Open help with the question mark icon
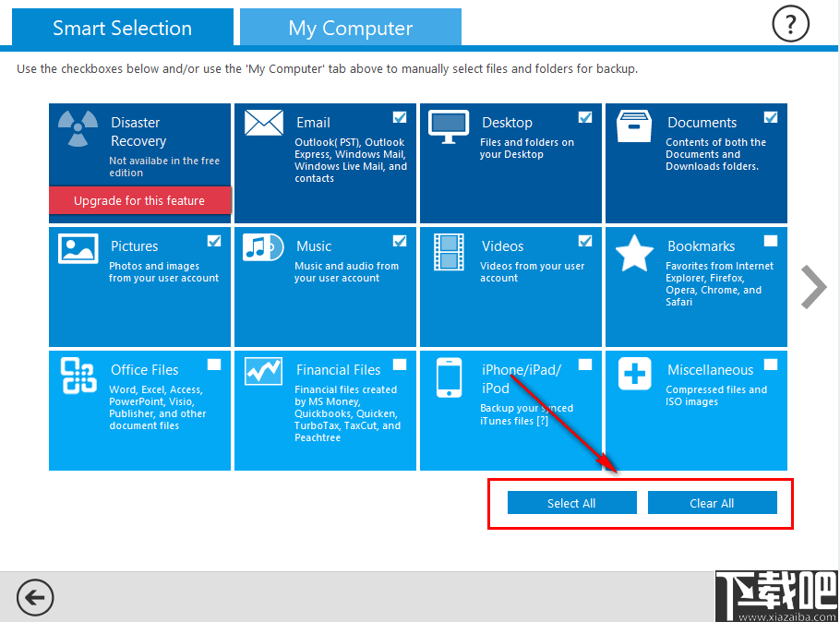 tap(790, 24)
